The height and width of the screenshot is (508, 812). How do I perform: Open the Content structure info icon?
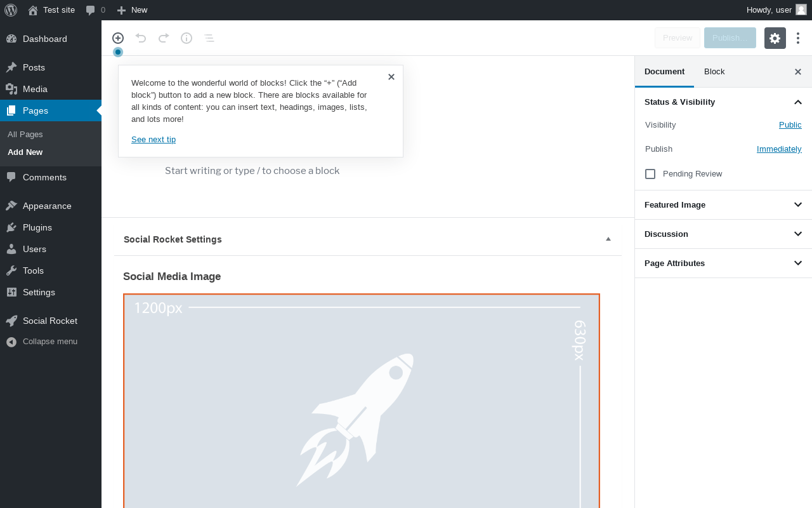pyautogui.click(x=187, y=38)
